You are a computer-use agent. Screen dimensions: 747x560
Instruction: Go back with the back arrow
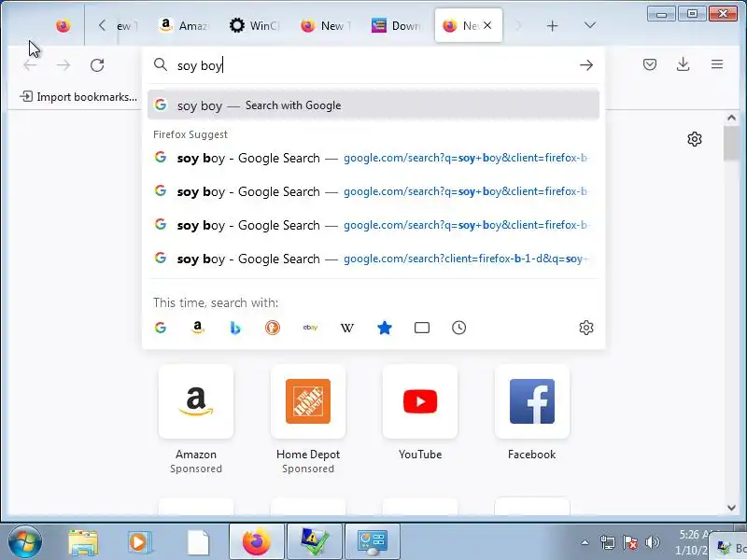[x=30, y=64]
